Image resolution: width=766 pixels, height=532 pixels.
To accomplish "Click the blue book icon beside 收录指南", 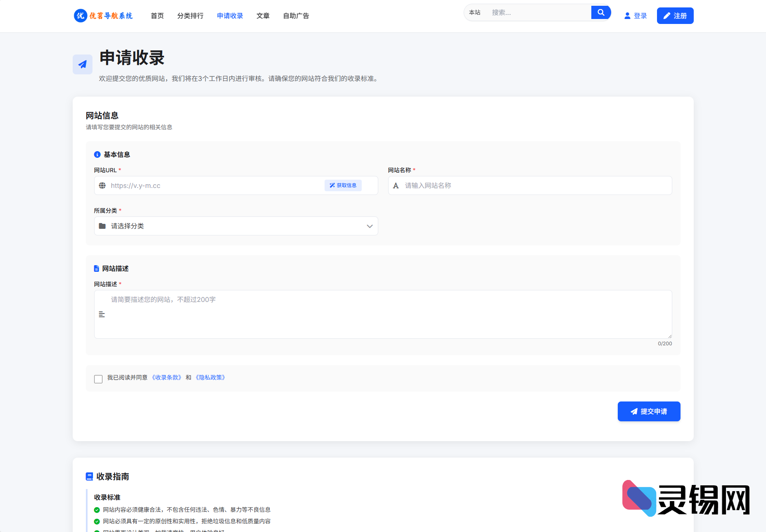I will coord(89,477).
